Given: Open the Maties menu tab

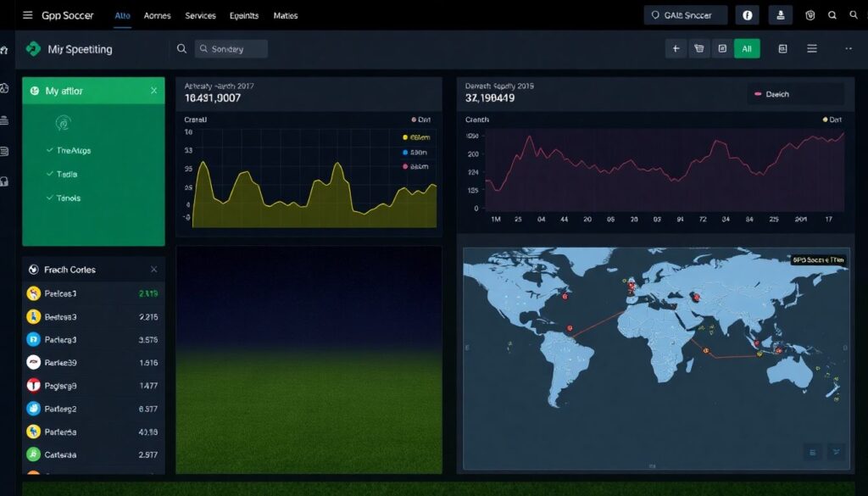Looking at the screenshot, I should coord(286,15).
